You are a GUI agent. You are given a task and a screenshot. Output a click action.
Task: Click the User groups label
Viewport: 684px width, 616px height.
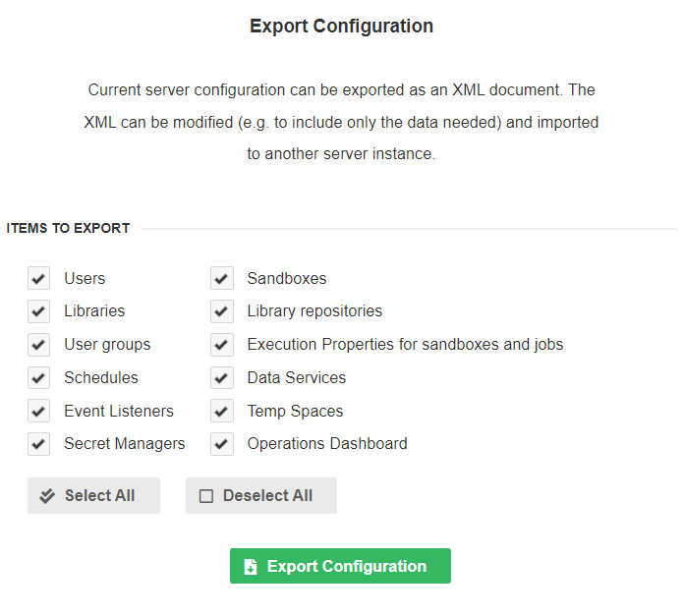(x=107, y=345)
